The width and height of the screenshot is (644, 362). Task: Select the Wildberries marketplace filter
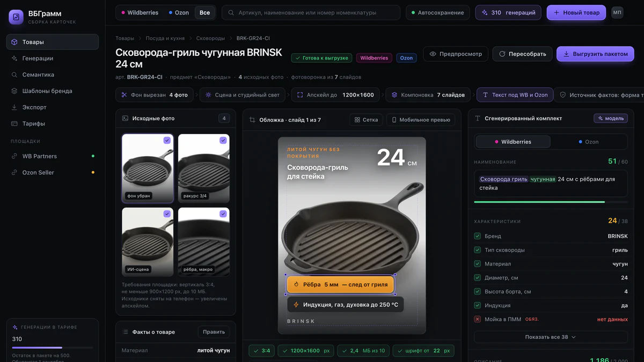pos(140,12)
